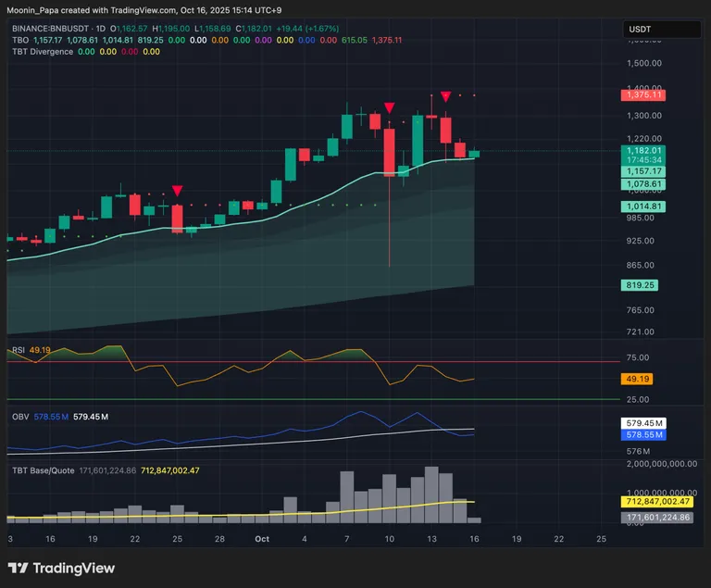The height and width of the screenshot is (588, 711).
Task: Click the RSI indicator title
Action: 18,351
